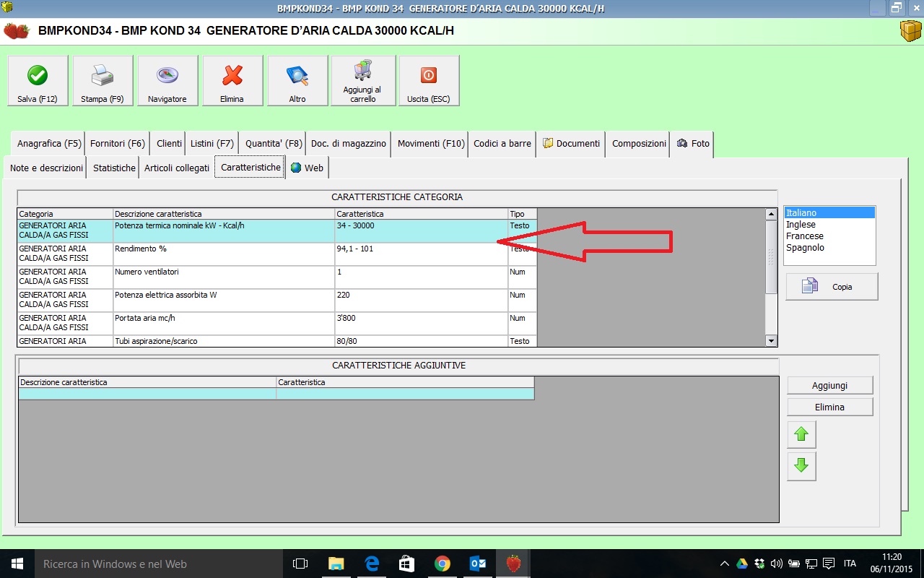Move the additional characteristic down with green arrow
The height and width of the screenshot is (578, 924).
[801, 467]
